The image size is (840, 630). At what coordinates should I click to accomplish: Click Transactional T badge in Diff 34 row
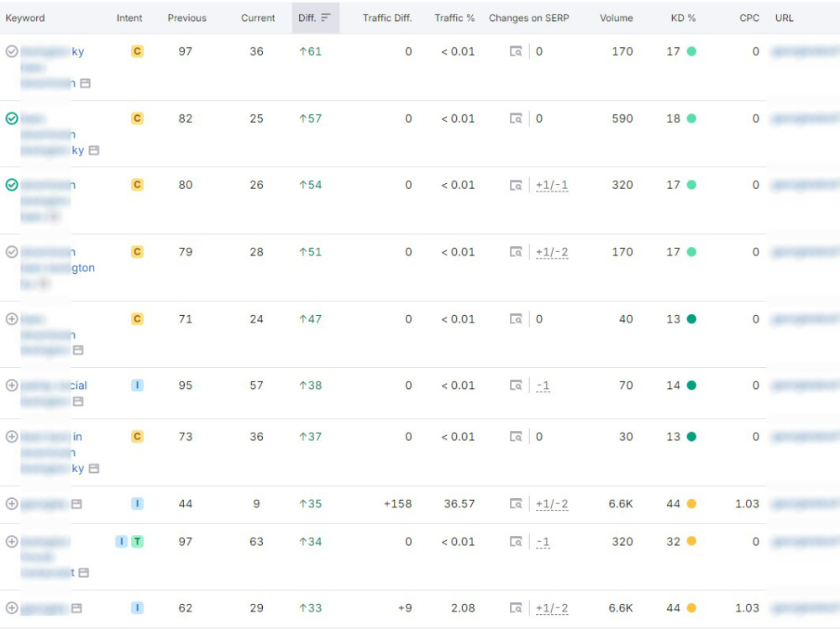coord(137,542)
